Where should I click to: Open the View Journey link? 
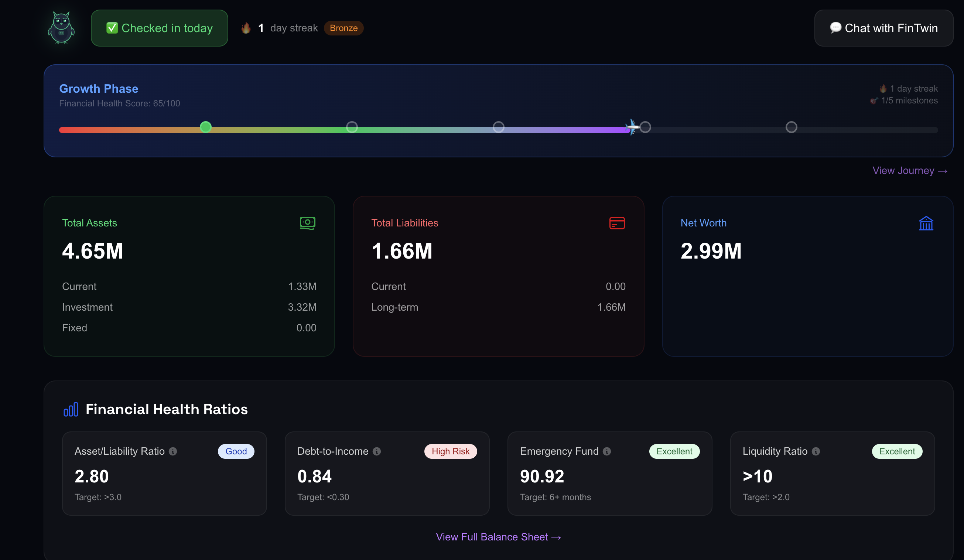[909, 171]
